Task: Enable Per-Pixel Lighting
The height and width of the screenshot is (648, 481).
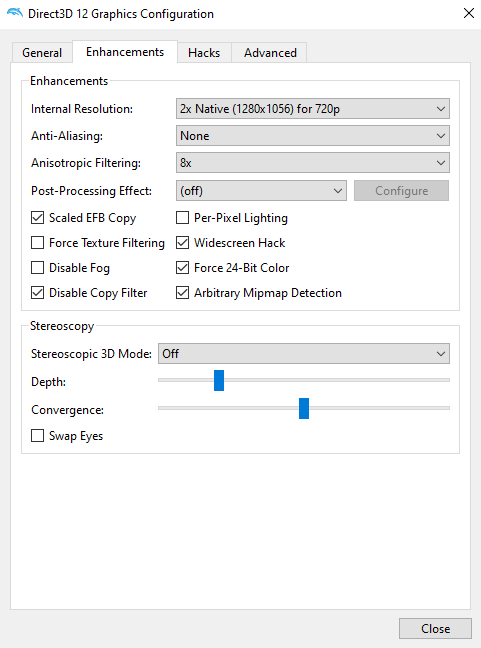Action: (183, 218)
